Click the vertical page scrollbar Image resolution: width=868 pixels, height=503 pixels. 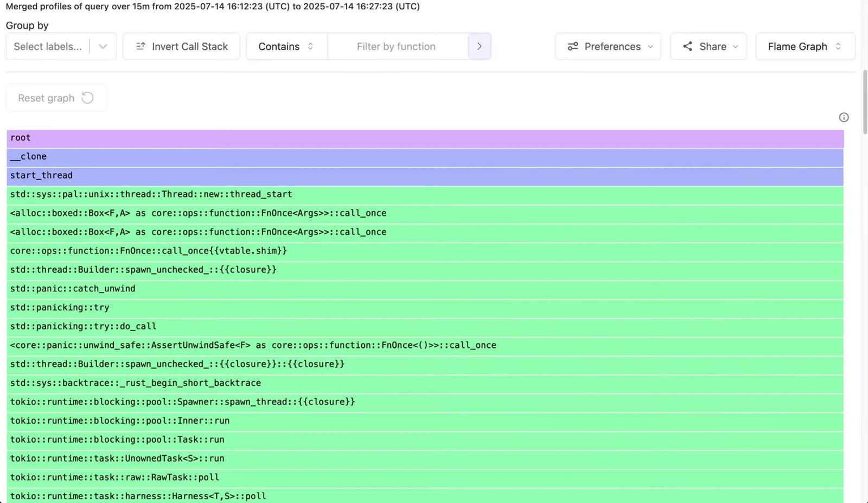click(865, 102)
